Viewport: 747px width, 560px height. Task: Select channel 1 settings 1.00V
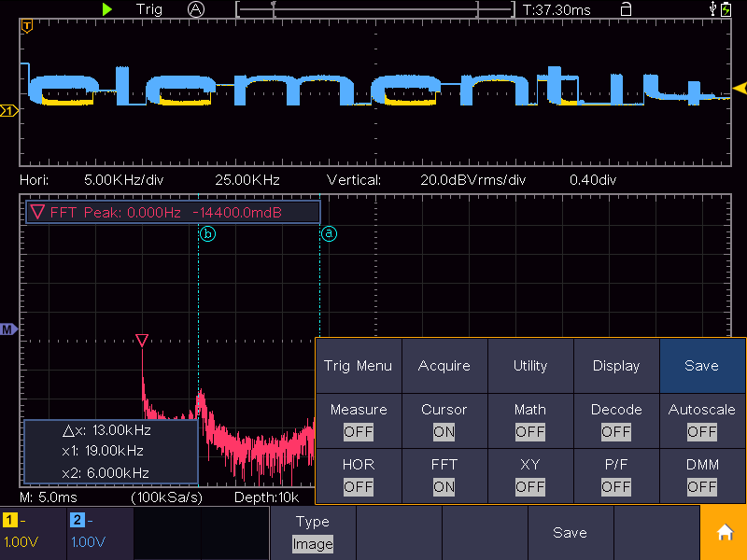(33, 533)
